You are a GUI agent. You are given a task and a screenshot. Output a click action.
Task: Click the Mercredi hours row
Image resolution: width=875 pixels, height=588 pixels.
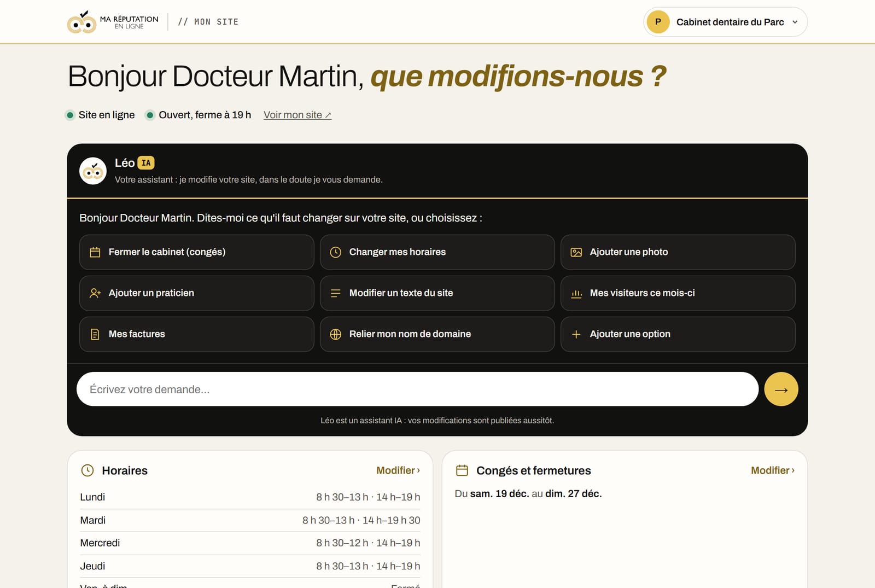(250, 543)
